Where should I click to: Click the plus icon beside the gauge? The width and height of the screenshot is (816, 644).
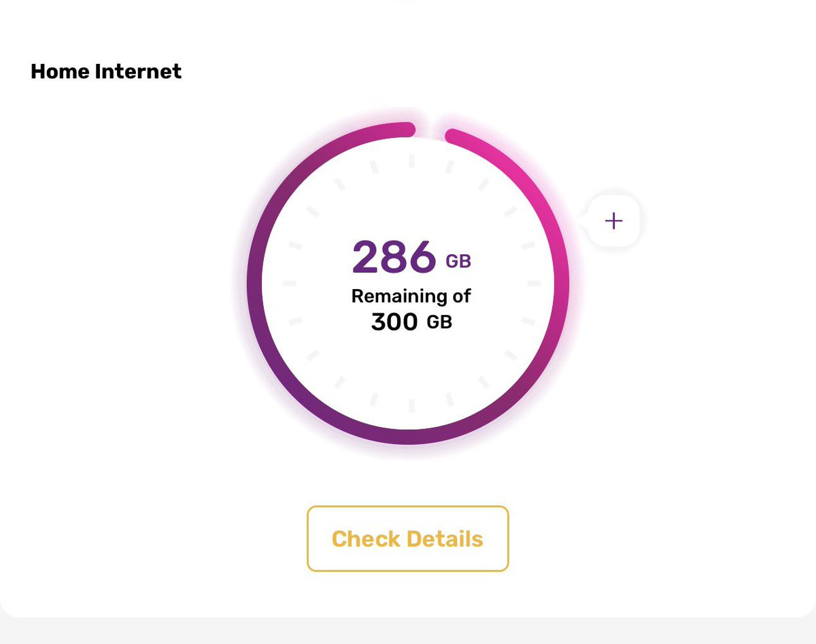pyautogui.click(x=613, y=220)
